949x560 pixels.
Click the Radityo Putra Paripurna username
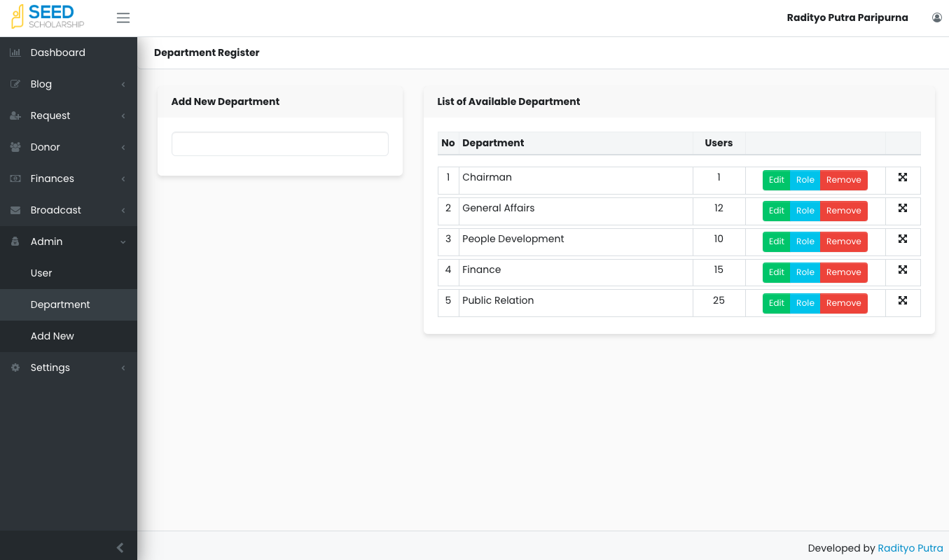(x=847, y=18)
